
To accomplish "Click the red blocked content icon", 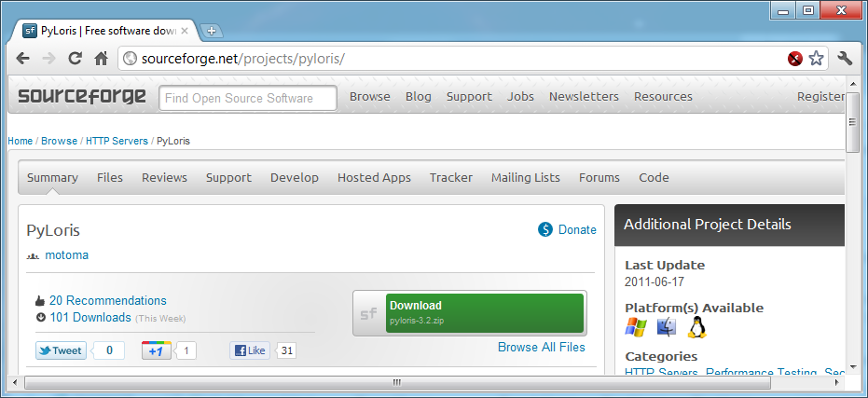I will point(795,58).
